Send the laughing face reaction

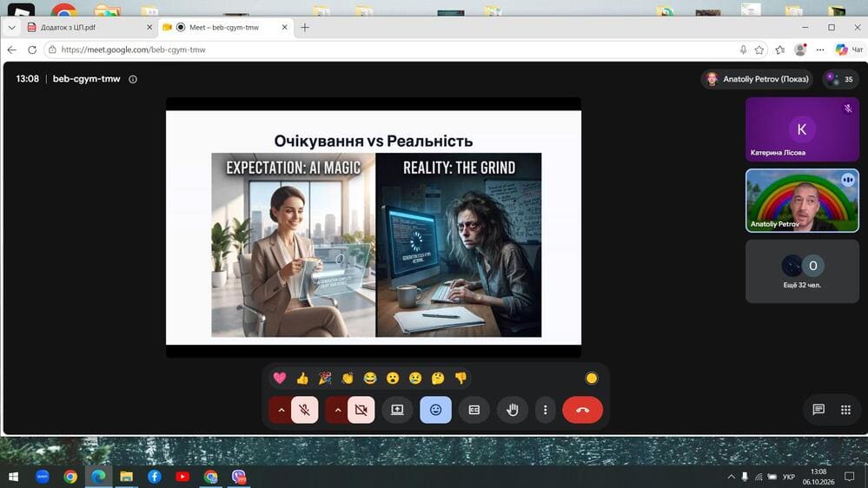(x=370, y=378)
